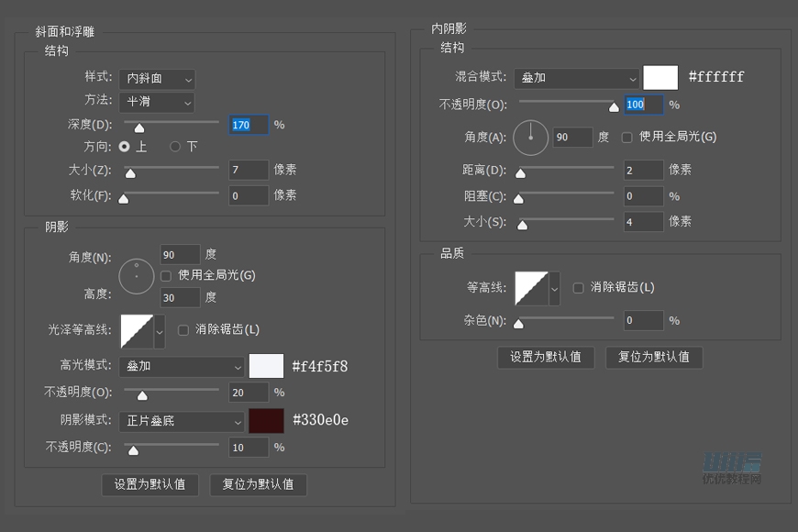
Task: Click the shadow angle dial in Bevel section
Action: 136,274
